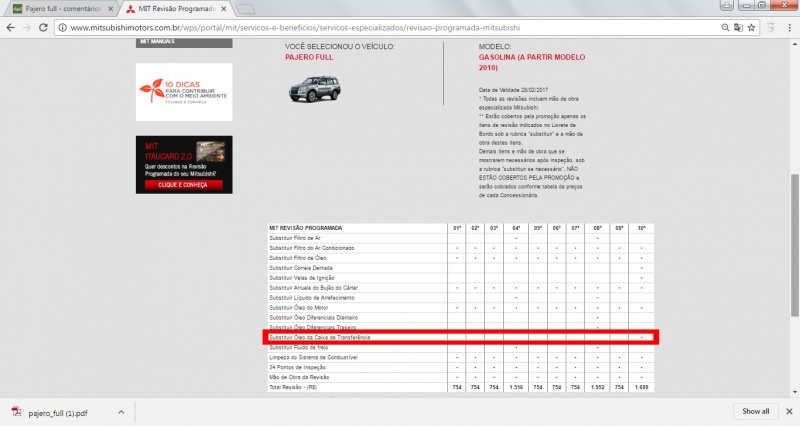Click the PDF file icon in downloads bar
Screen dimensions: 800x426
(x=17, y=412)
